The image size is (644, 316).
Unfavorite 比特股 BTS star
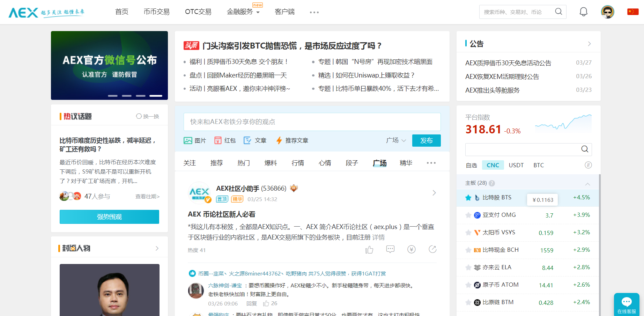pos(468,198)
